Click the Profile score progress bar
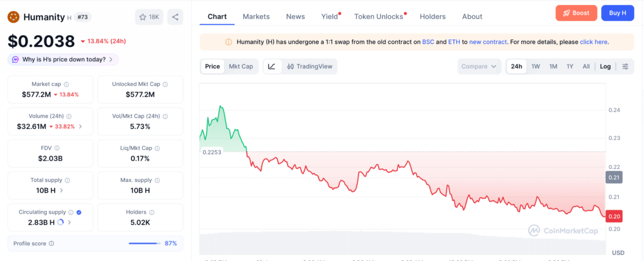 tap(144, 243)
